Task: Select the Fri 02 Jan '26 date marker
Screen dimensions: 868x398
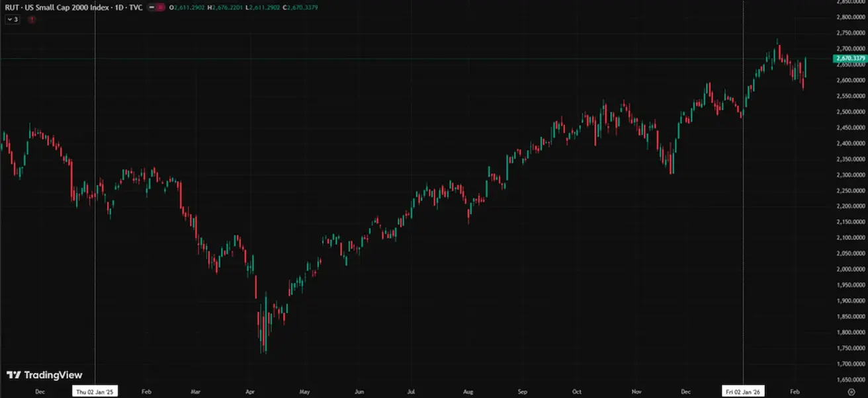Action: [x=744, y=391]
